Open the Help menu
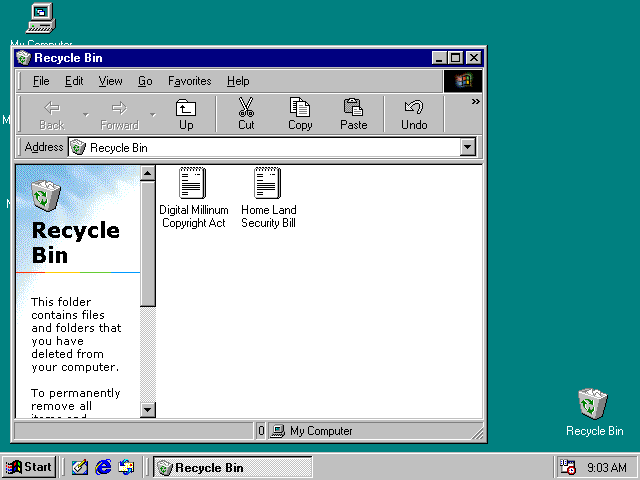The image size is (640, 480). pyautogui.click(x=238, y=81)
